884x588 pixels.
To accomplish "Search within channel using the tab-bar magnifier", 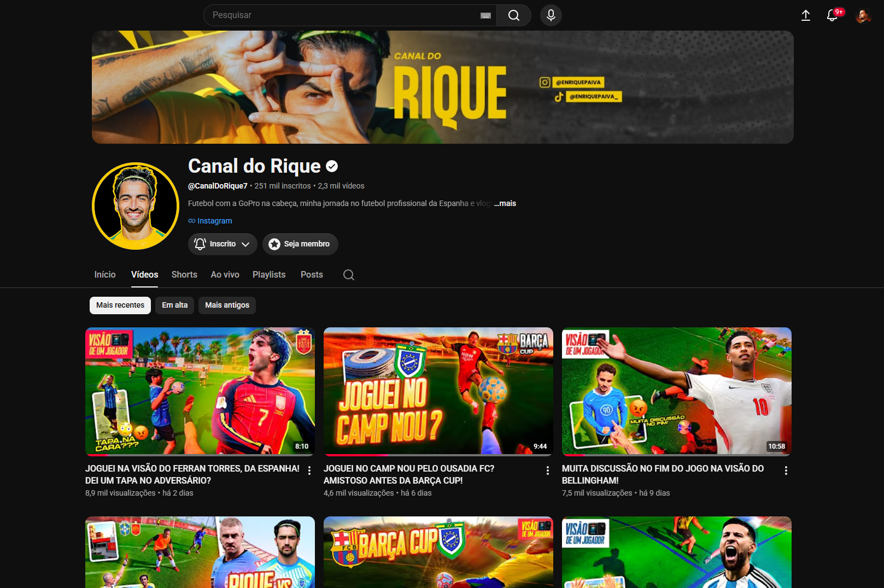I will (349, 275).
